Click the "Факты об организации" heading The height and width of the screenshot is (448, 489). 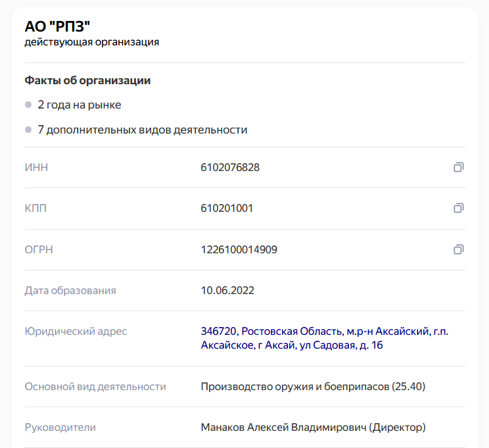[x=87, y=80]
